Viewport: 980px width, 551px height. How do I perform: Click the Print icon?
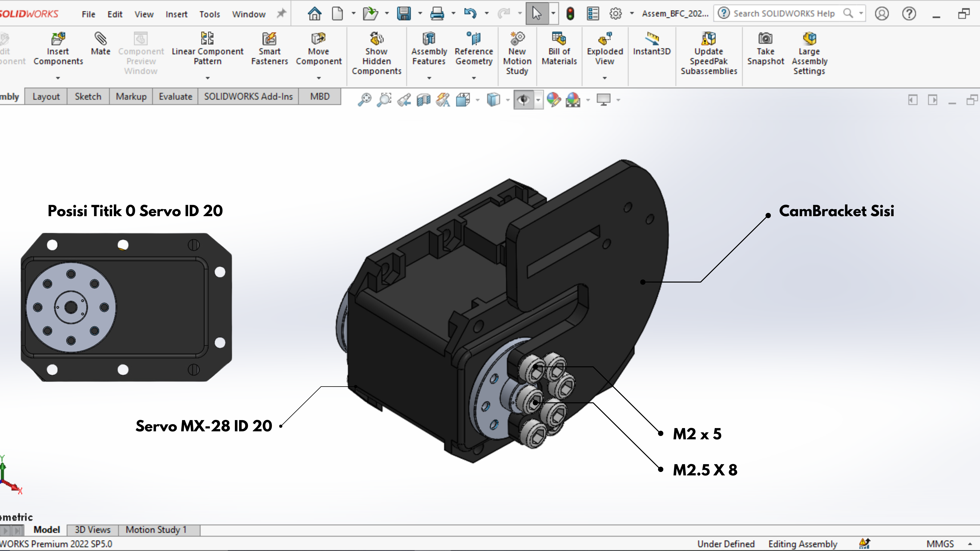pyautogui.click(x=437, y=14)
